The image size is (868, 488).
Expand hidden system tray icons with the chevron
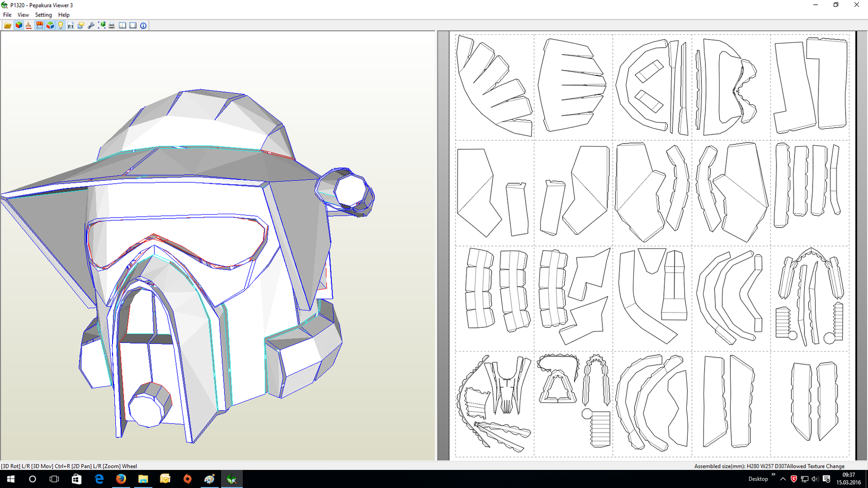click(783, 478)
